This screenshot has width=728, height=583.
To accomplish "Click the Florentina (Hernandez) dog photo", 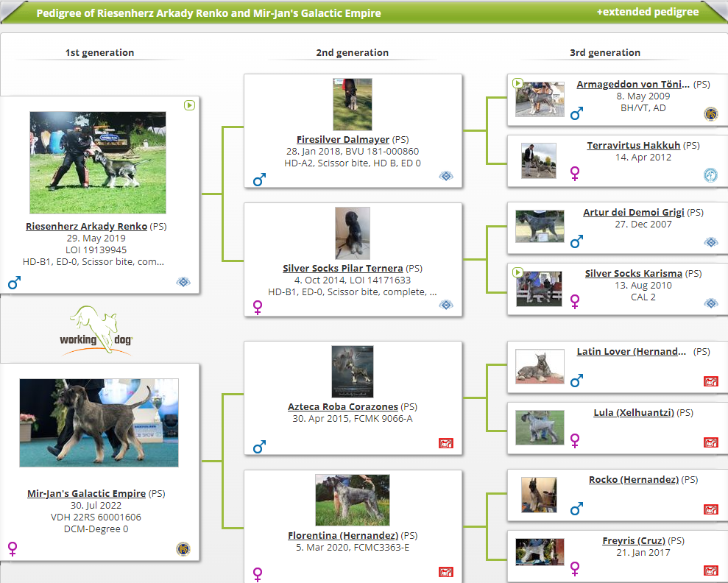I will pos(353,500).
